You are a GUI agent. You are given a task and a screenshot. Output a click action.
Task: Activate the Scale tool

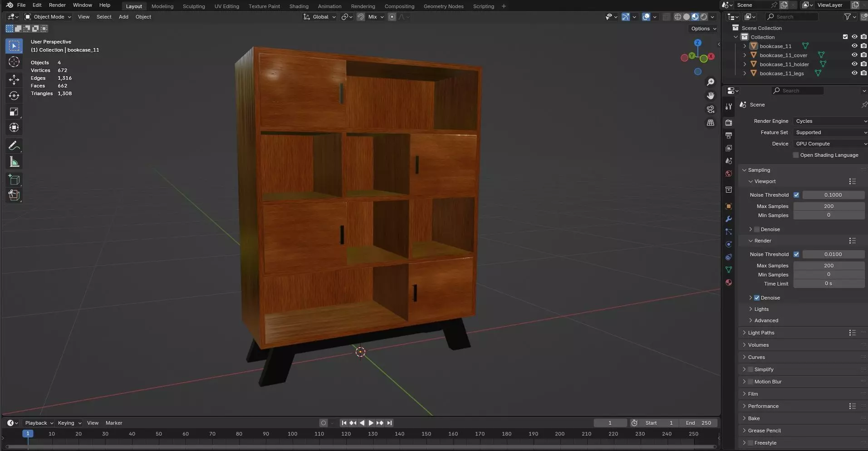pyautogui.click(x=14, y=112)
